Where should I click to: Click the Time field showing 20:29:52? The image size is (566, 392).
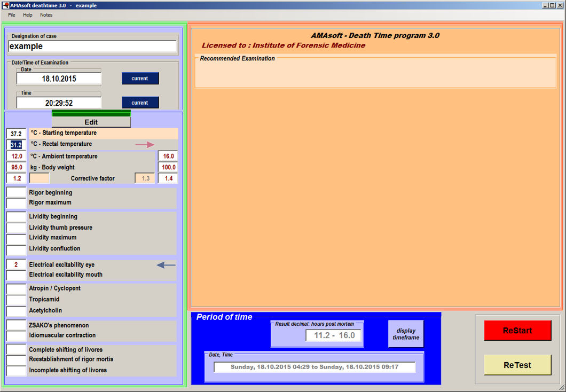[59, 103]
